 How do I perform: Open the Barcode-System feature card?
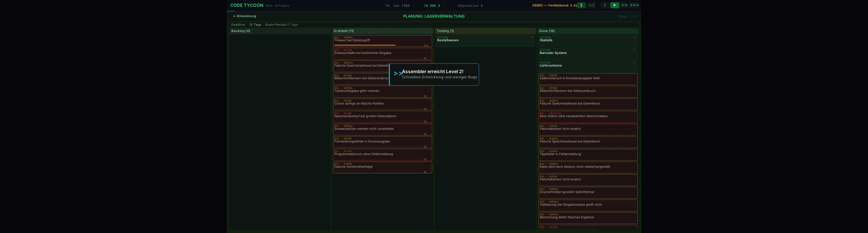pyautogui.click(x=588, y=54)
